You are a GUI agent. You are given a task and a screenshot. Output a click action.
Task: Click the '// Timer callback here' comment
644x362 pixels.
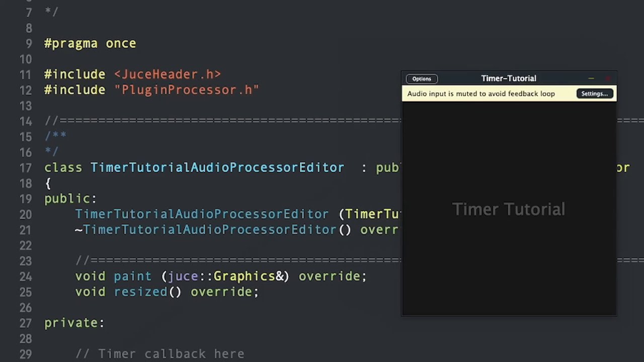pos(160,354)
